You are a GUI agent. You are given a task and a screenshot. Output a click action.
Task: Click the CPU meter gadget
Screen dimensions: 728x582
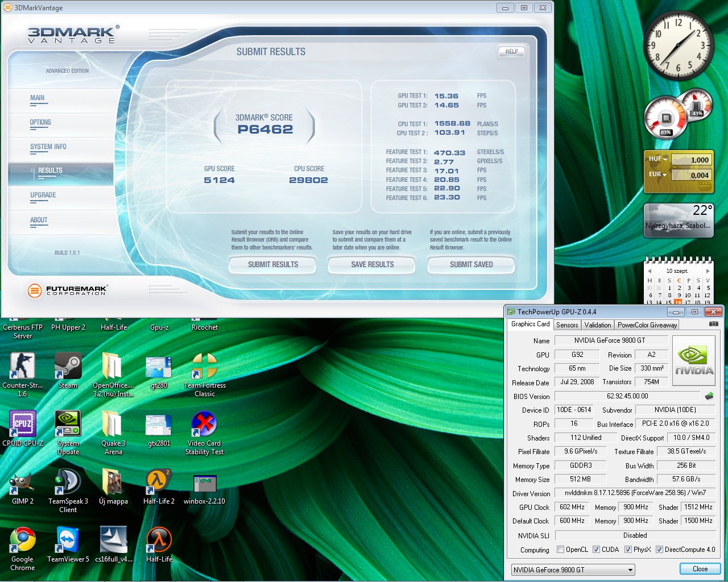[x=666, y=119]
